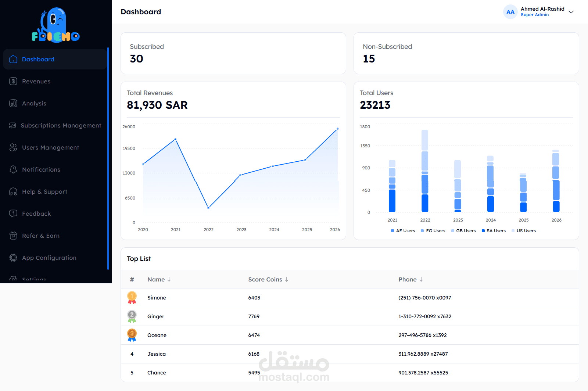Screen dimensions: 588x391
Task: Open Subscriptions Management
Action: [x=55, y=125]
